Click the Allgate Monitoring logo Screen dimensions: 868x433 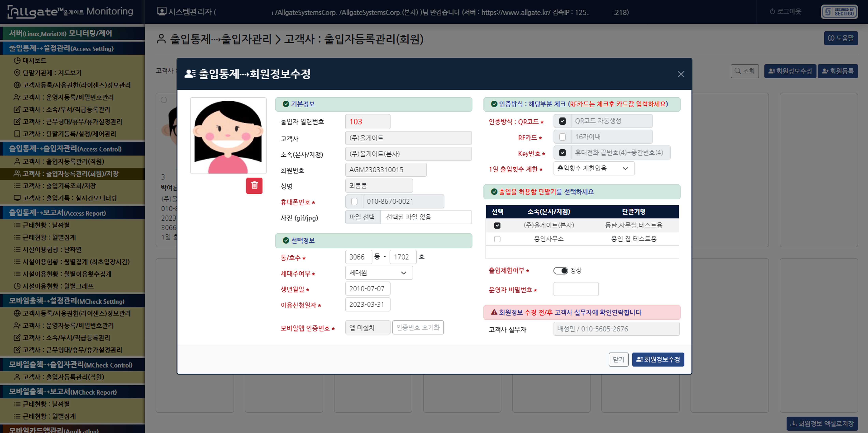point(70,11)
